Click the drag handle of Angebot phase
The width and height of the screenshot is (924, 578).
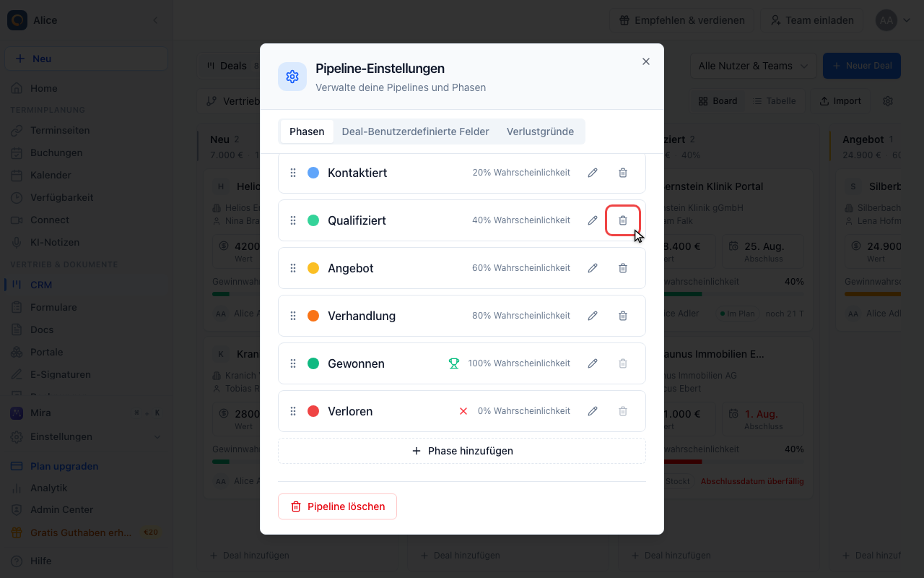coord(293,268)
